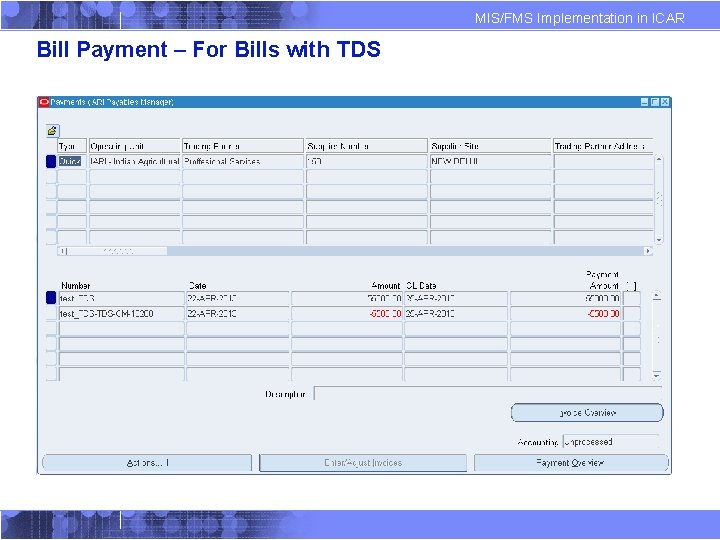Click the GL Date cell of first invoice
Image resolution: width=720 pixels, height=540 pixels.
[x=456, y=298]
